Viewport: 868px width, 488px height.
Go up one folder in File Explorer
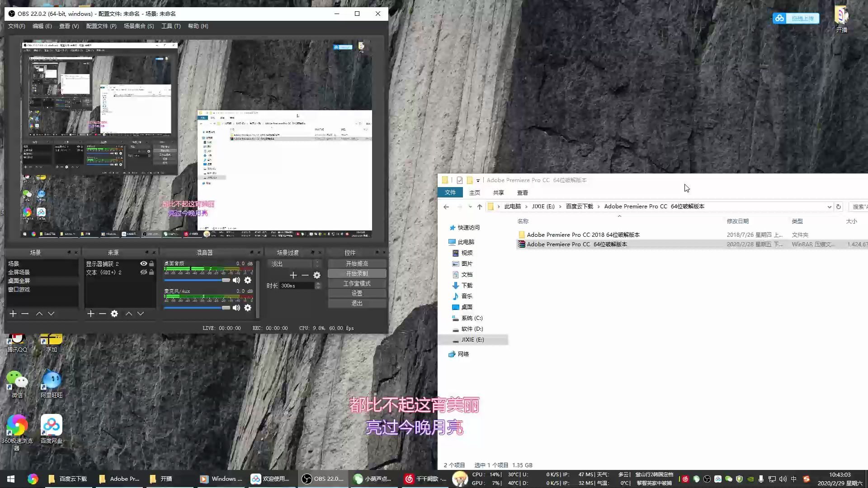pyautogui.click(x=480, y=206)
